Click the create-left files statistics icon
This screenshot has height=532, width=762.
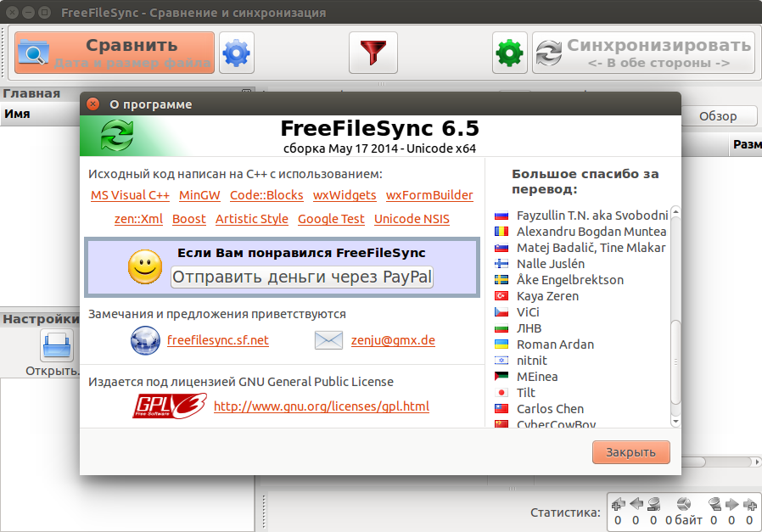[618, 504]
